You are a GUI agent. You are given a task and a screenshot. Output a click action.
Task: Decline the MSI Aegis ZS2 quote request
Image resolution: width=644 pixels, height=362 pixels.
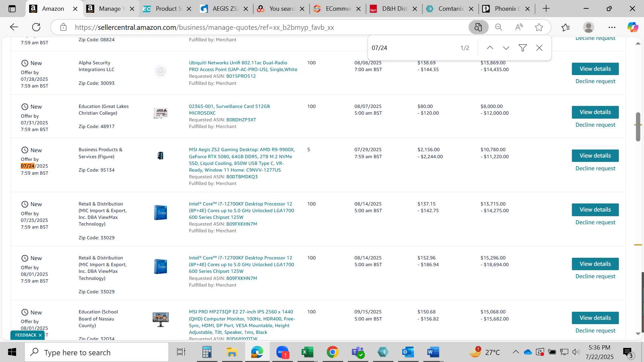pos(595,169)
